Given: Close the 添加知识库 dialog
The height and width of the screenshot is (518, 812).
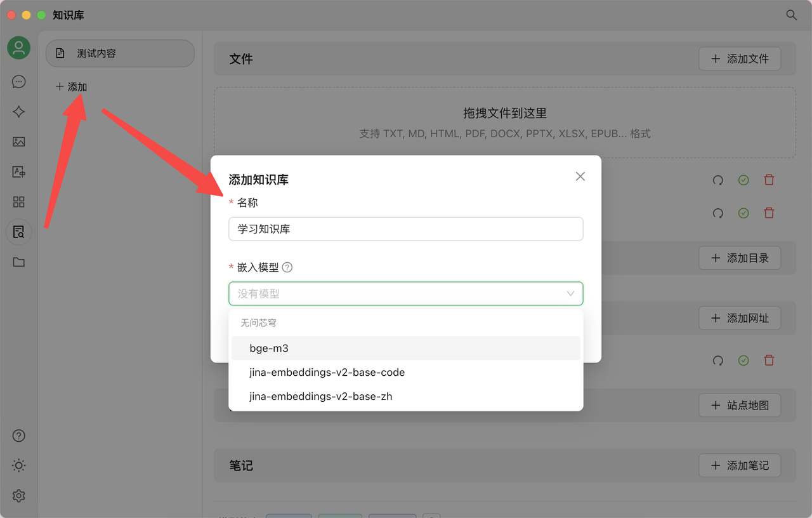Looking at the screenshot, I should pos(580,176).
